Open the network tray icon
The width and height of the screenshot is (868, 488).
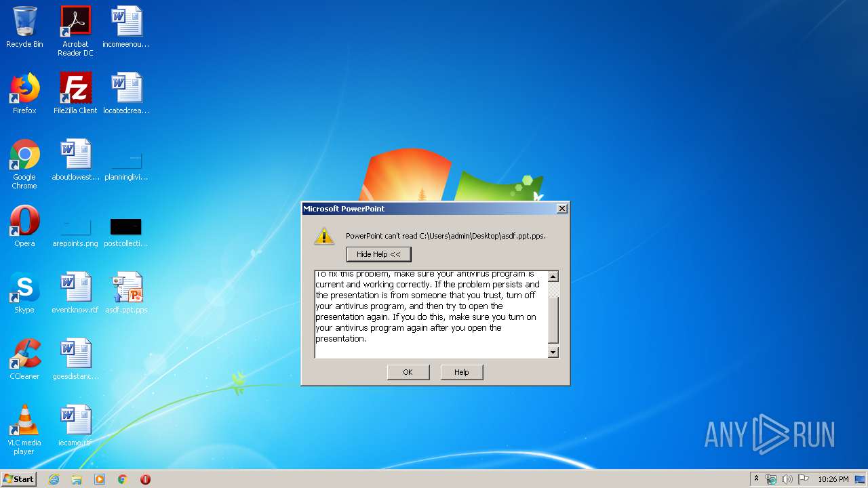point(771,479)
